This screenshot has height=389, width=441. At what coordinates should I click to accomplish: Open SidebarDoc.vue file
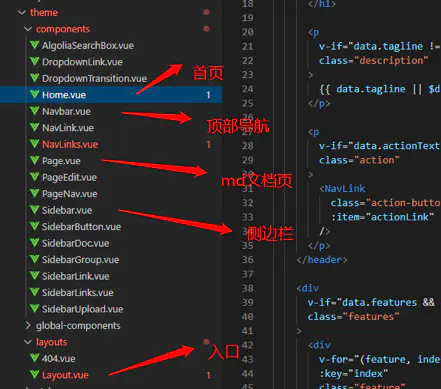point(76,243)
